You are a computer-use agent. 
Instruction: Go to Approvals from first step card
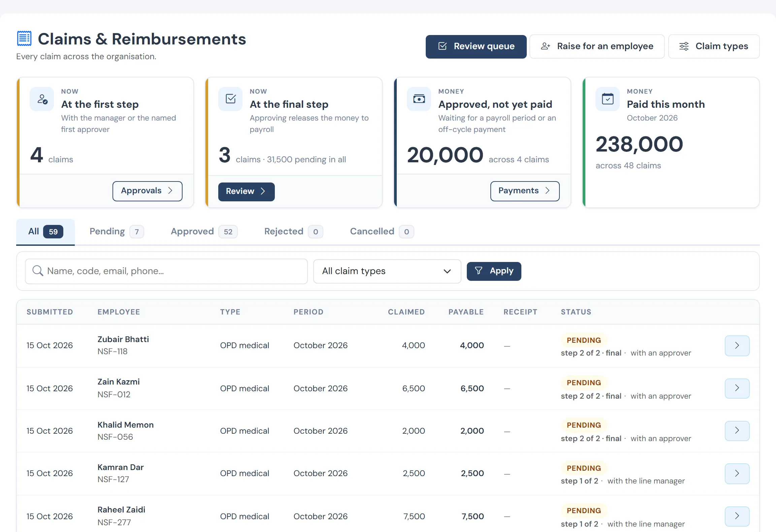point(147,191)
